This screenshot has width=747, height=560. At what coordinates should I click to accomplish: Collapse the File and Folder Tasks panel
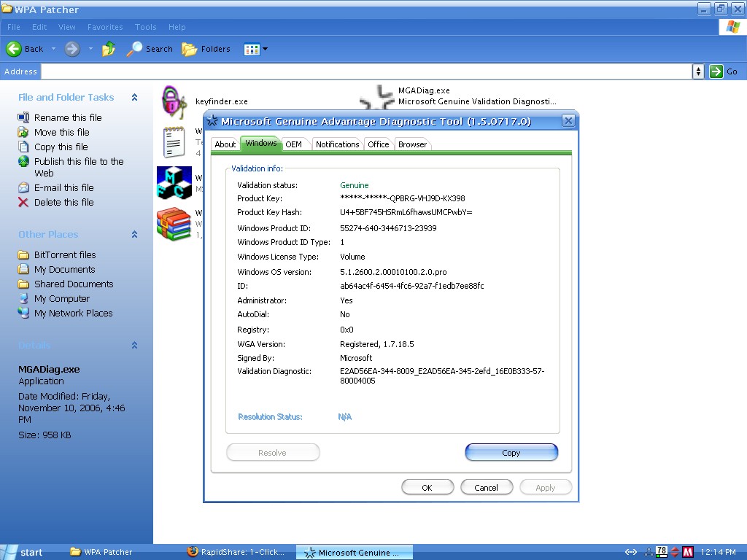(134, 97)
